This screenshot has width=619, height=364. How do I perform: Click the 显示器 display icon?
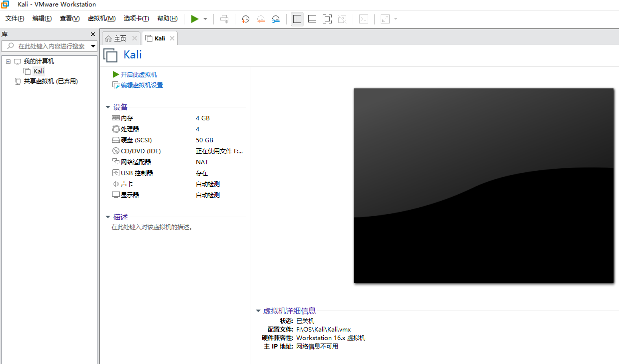[116, 195]
